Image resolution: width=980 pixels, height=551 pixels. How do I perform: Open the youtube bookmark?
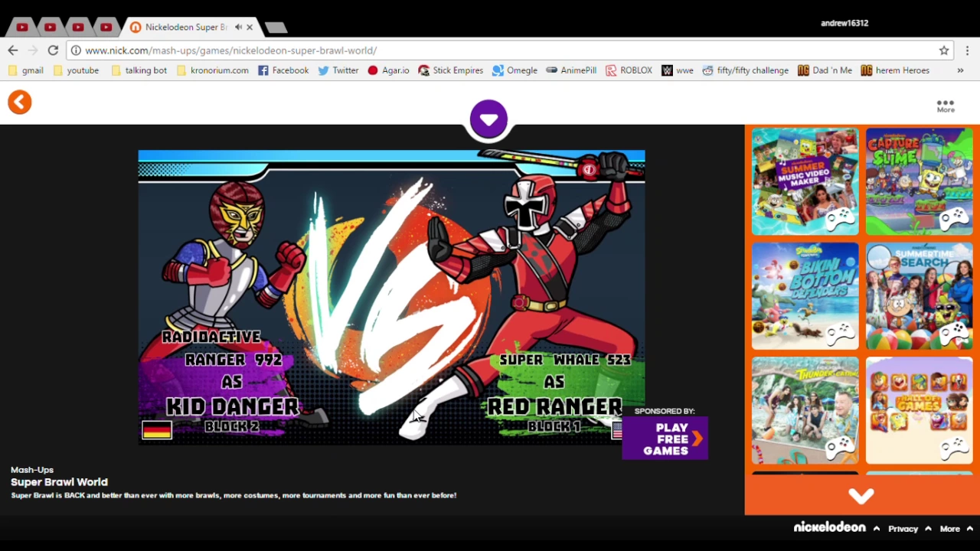coord(77,70)
